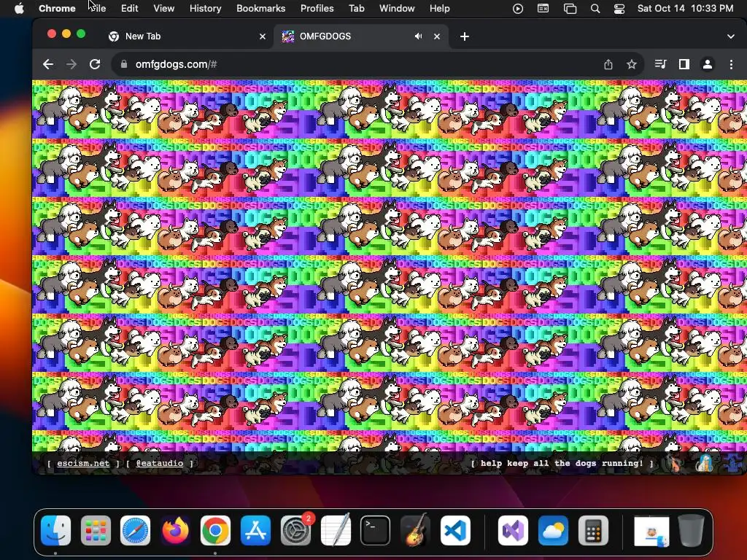Open the Chrome profile avatar menu
Viewport: 747px width, 560px height.
[x=708, y=64]
